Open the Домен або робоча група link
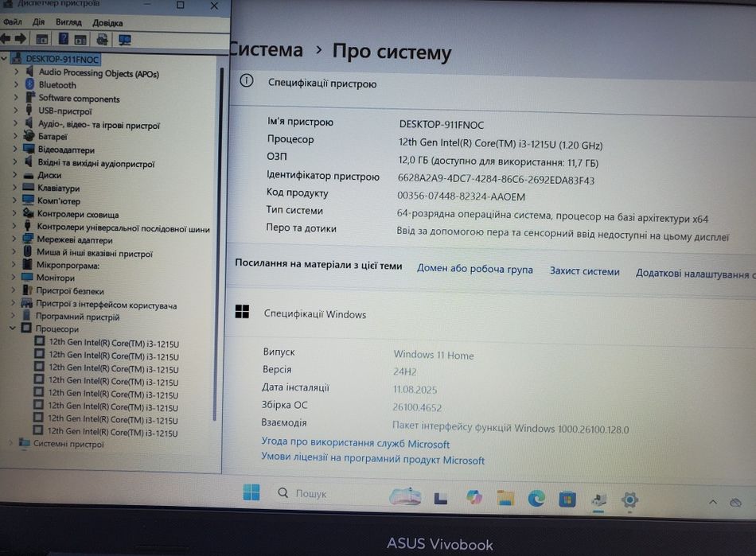The height and width of the screenshot is (556, 756). click(x=474, y=269)
